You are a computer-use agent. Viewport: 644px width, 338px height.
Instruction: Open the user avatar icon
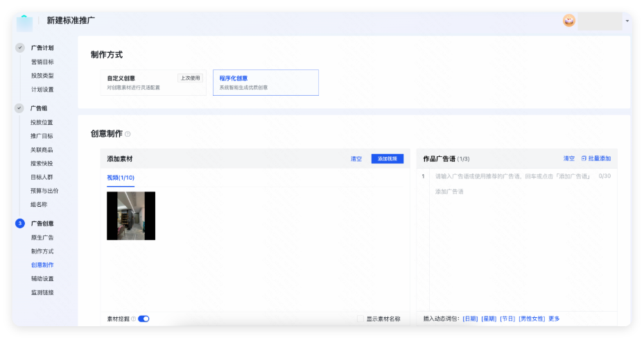[x=569, y=21]
